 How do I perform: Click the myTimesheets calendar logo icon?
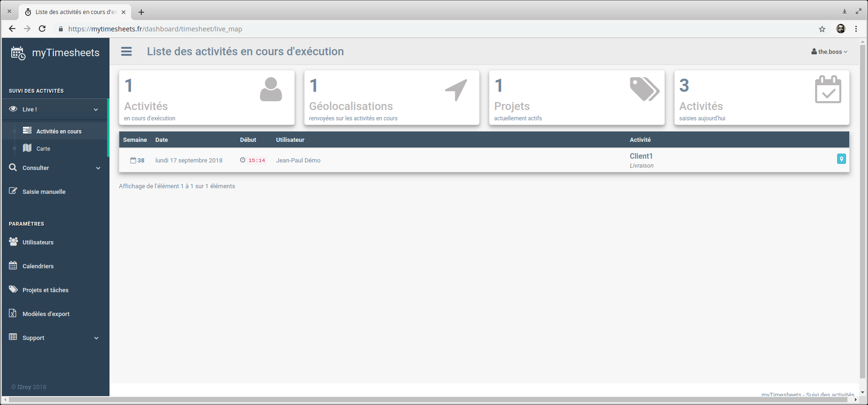(18, 53)
